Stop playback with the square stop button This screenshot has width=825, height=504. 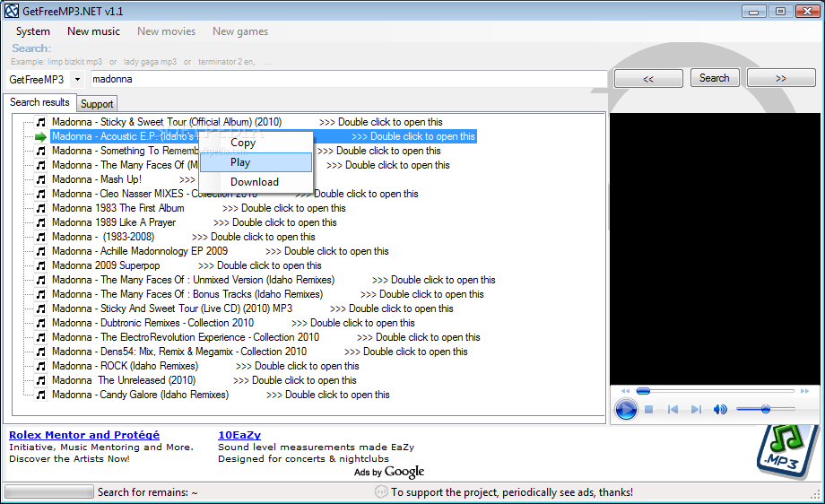click(648, 409)
